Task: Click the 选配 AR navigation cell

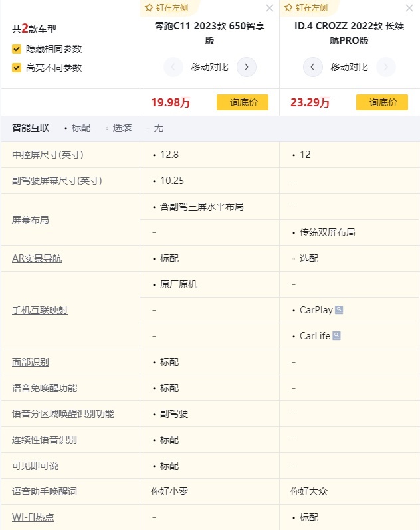Action: tap(309, 258)
